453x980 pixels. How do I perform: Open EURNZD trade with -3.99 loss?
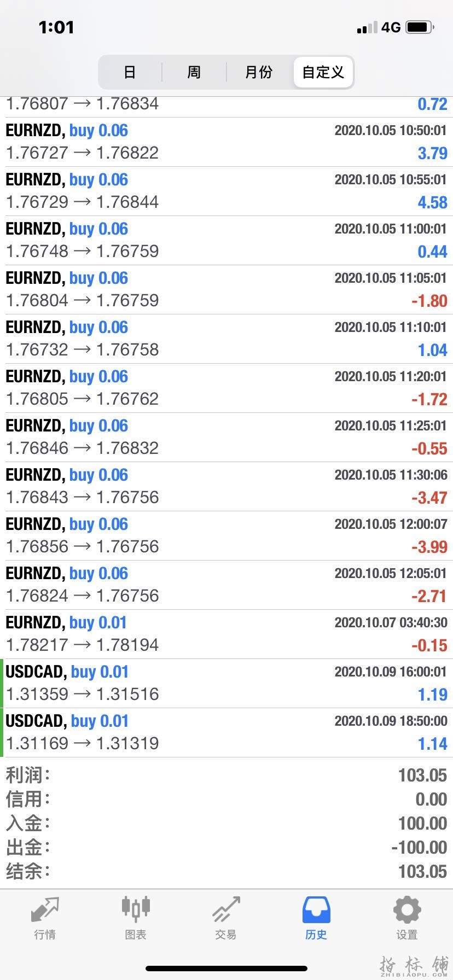[226, 536]
